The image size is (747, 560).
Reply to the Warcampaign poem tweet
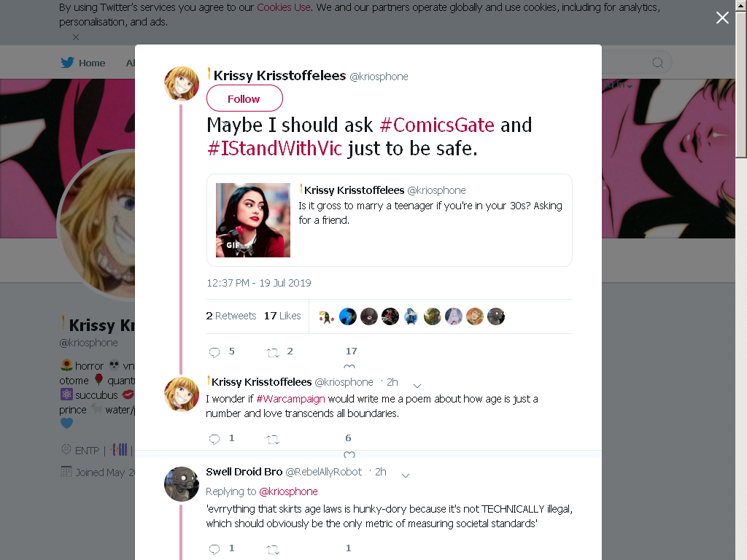click(214, 439)
